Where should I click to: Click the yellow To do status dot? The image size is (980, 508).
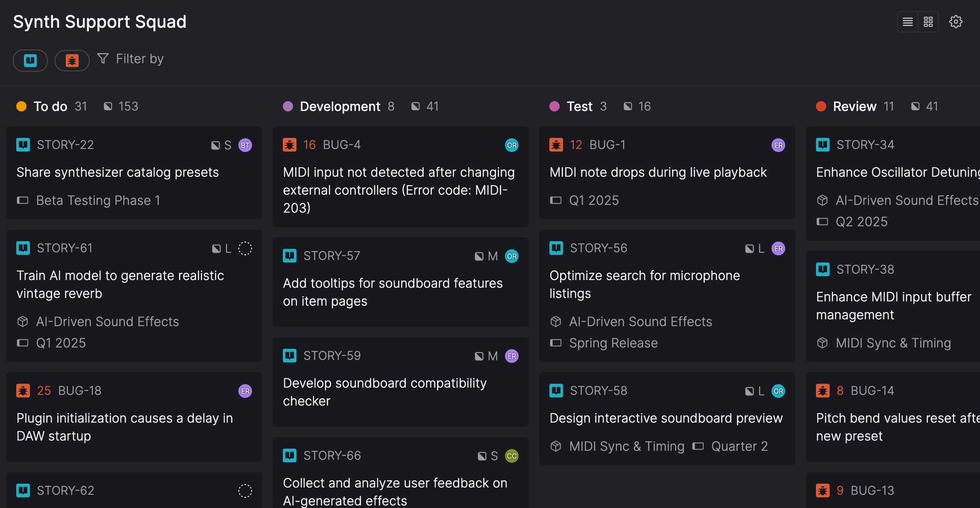(21, 106)
